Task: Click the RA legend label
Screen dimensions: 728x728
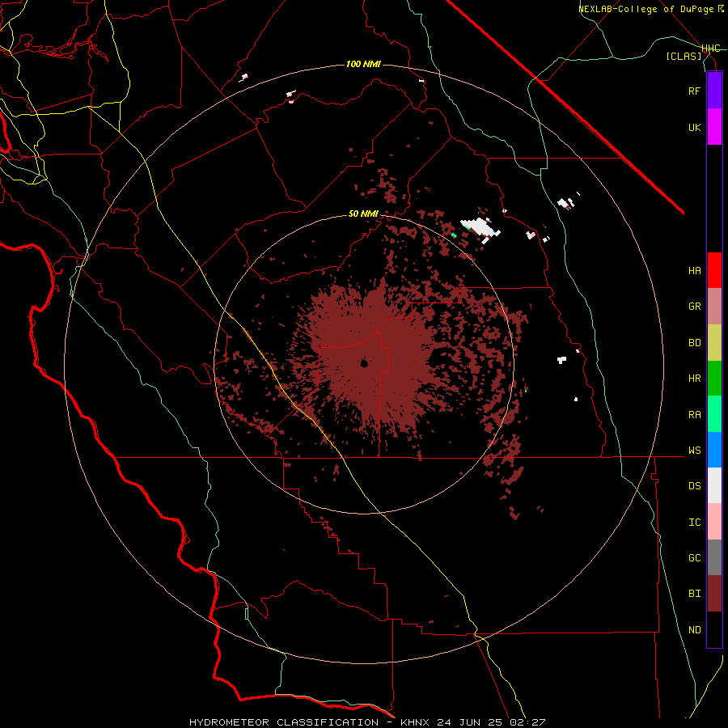Action: tap(694, 414)
